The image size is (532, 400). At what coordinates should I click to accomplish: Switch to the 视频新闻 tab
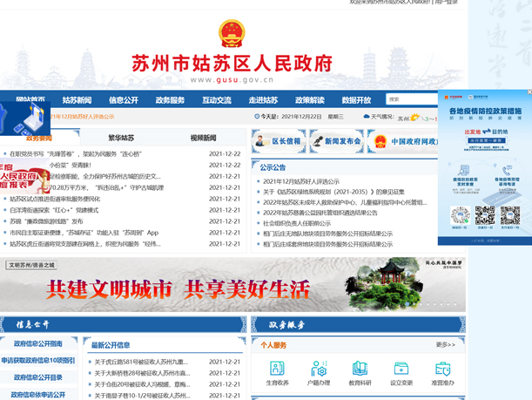(203, 138)
